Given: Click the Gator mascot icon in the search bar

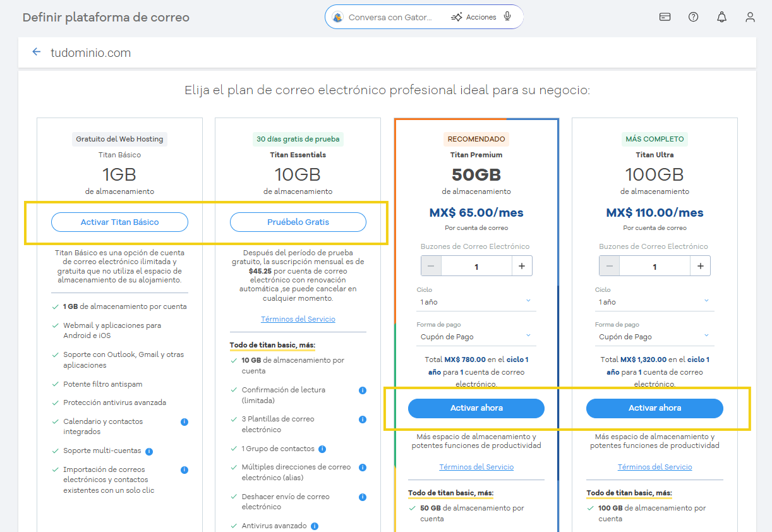Looking at the screenshot, I should point(337,17).
